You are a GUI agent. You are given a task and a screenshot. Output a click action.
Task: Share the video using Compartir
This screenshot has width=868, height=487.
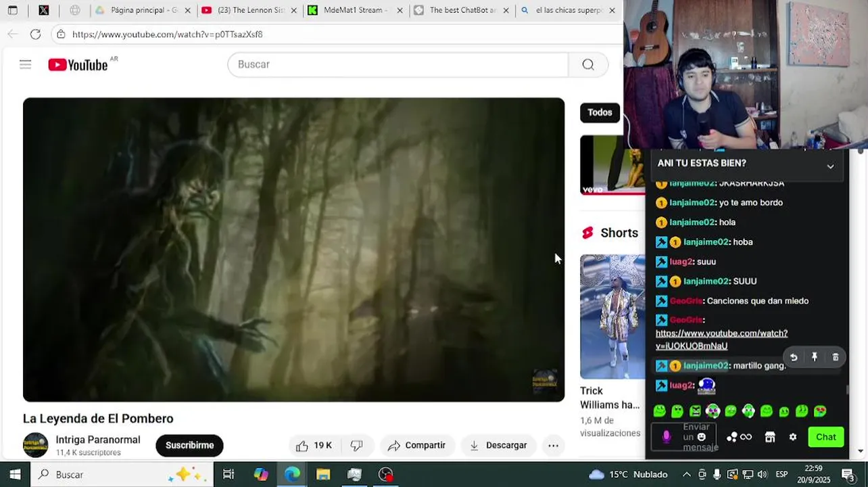pos(416,445)
